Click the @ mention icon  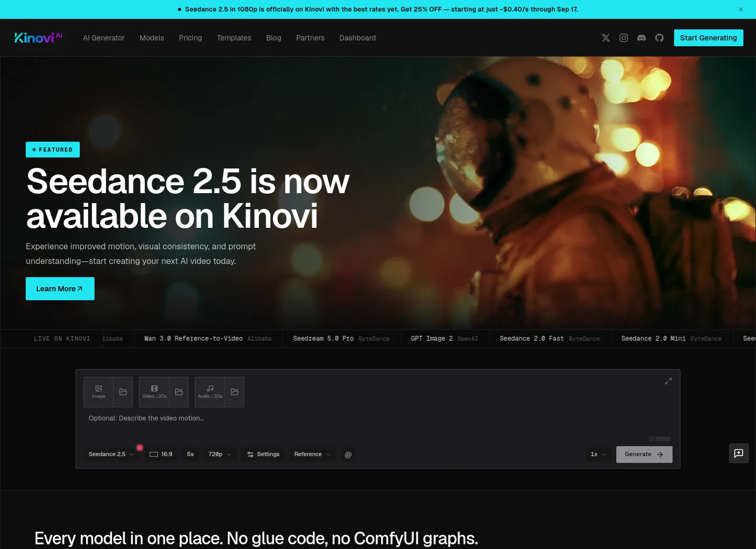point(348,455)
